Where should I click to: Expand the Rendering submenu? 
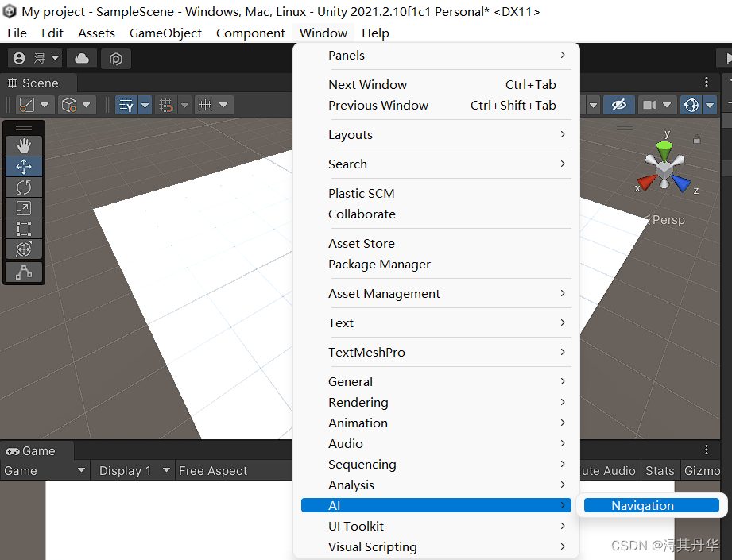pyautogui.click(x=436, y=402)
